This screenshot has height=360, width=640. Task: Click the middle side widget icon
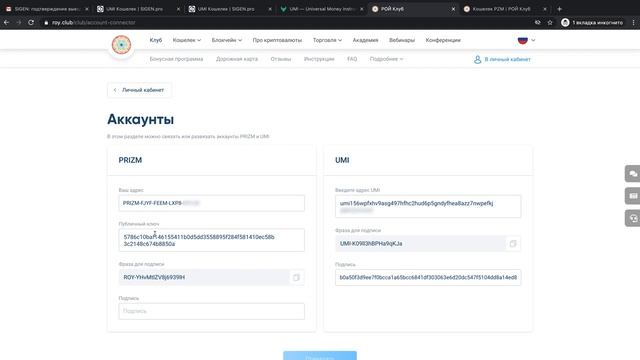(x=633, y=196)
